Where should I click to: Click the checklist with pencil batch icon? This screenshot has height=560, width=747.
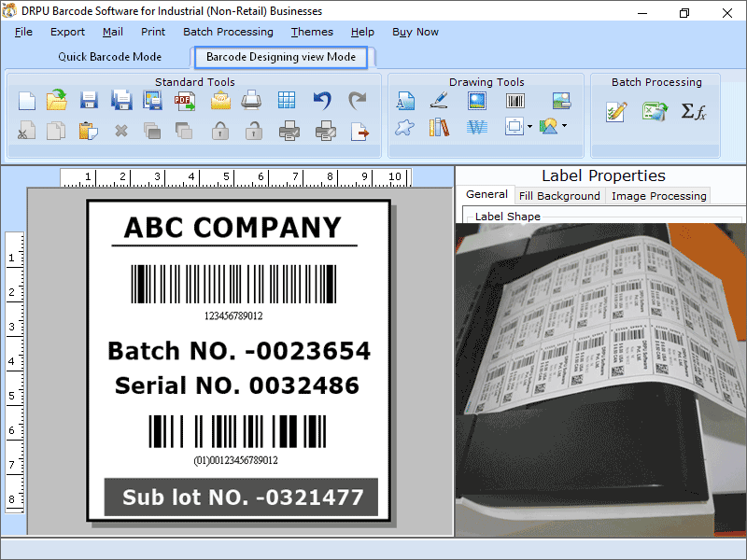tap(616, 112)
